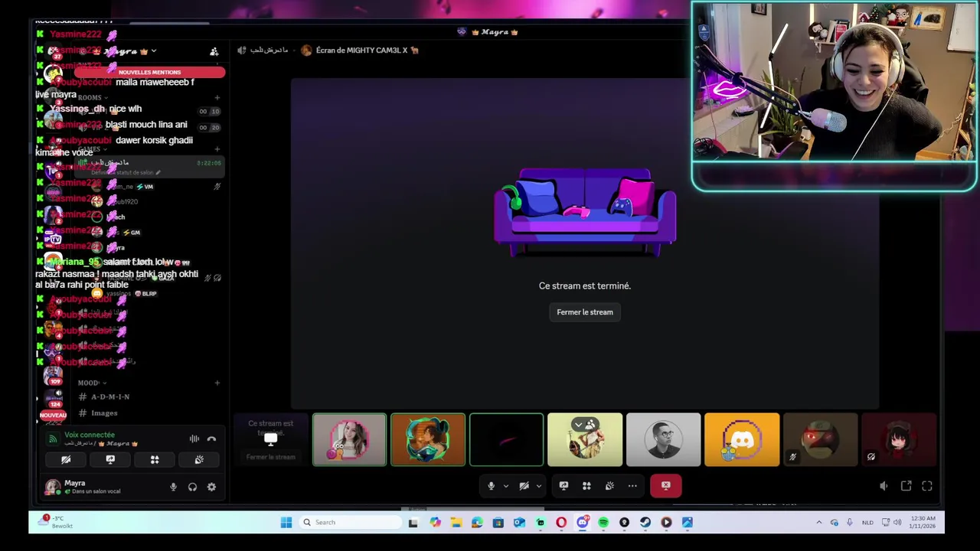The image size is (980, 551).
Task: Select the orange anime avatar participant tile
Action: pyautogui.click(x=428, y=439)
